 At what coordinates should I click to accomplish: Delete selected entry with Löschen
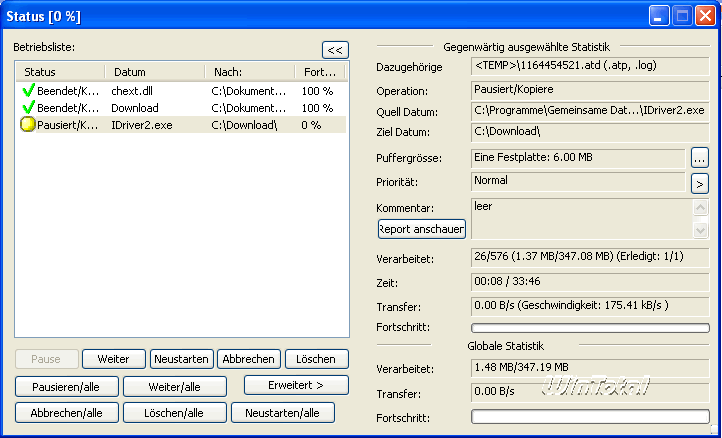pos(316,359)
